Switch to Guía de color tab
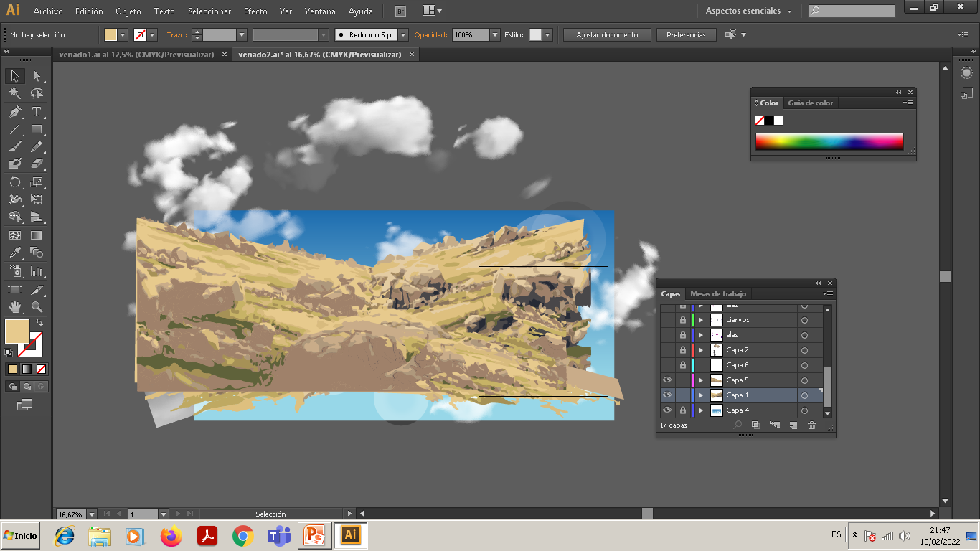980x551 pixels. pos(811,103)
